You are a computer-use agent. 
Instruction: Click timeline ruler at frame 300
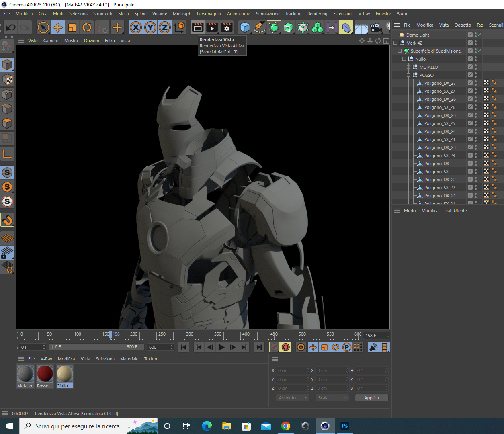(x=190, y=334)
